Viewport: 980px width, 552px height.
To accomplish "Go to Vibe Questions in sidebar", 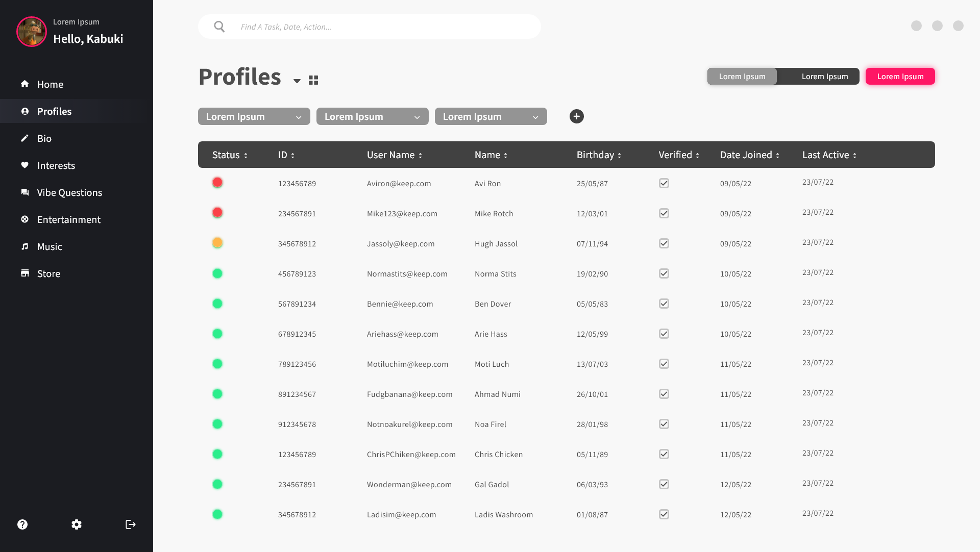I will tap(69, 192).
